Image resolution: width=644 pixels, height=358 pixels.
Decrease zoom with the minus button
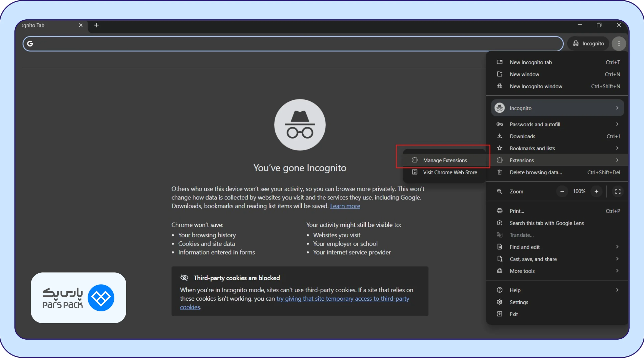coord(562,191)
